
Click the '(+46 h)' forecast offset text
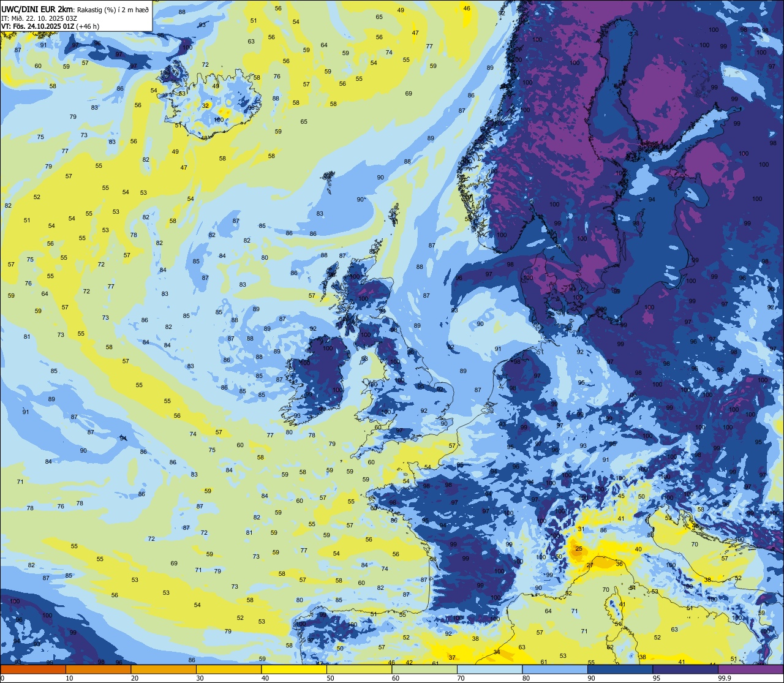click(89, 26)
